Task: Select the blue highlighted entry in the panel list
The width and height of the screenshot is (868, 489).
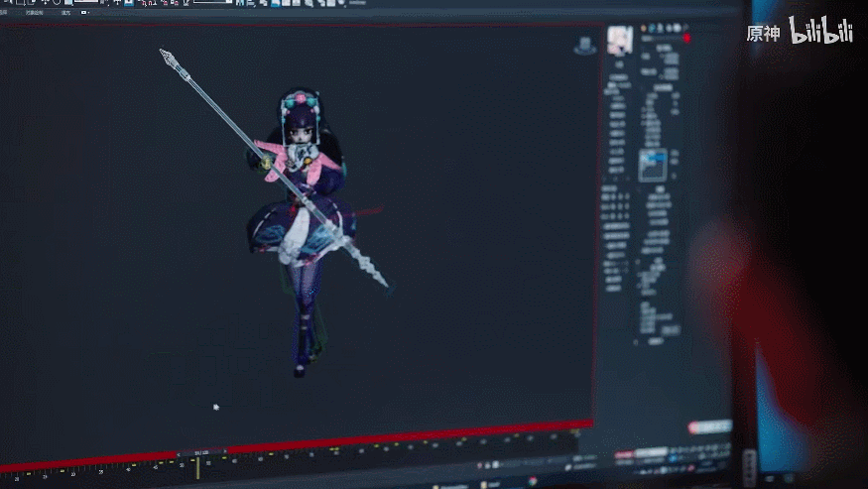Action: pyautogui.click(x=655, y=159)
